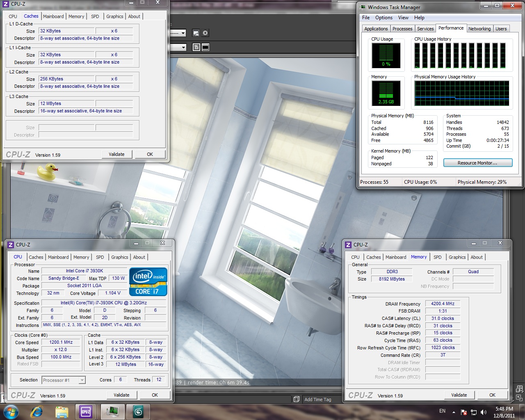Click the Core Speed 1200.1 MHz value
The width and height of the screenshot is (525, 420).
click(x=61, y=342)
